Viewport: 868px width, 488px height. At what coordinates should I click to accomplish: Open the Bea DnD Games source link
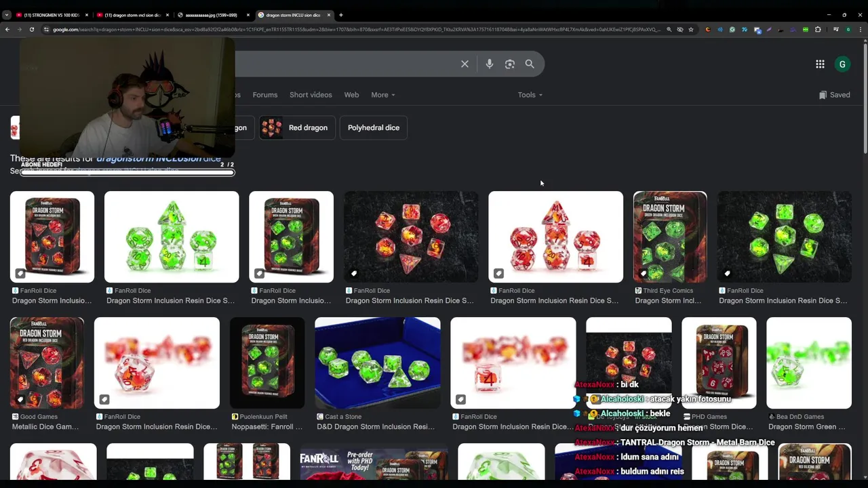click(797, 417)
